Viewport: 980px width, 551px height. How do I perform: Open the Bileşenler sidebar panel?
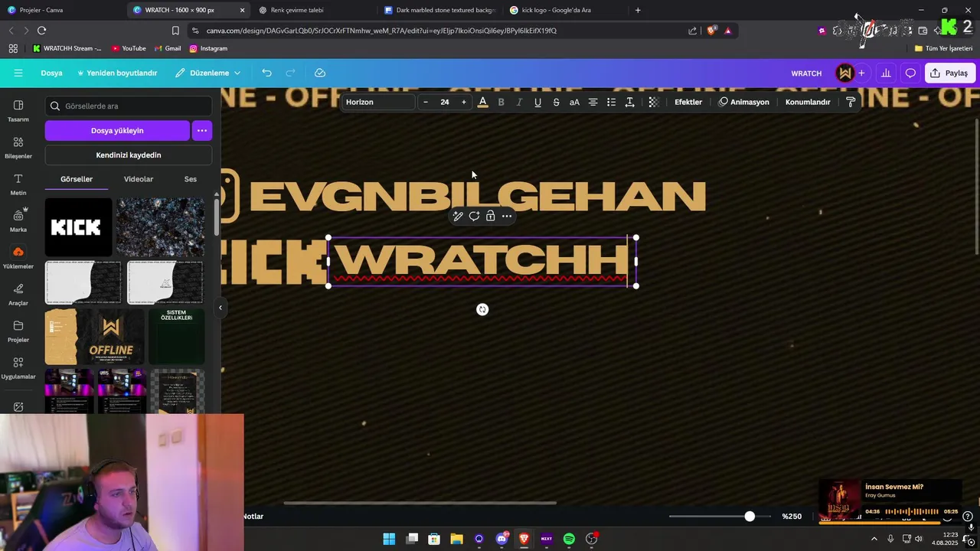[18, 147]
